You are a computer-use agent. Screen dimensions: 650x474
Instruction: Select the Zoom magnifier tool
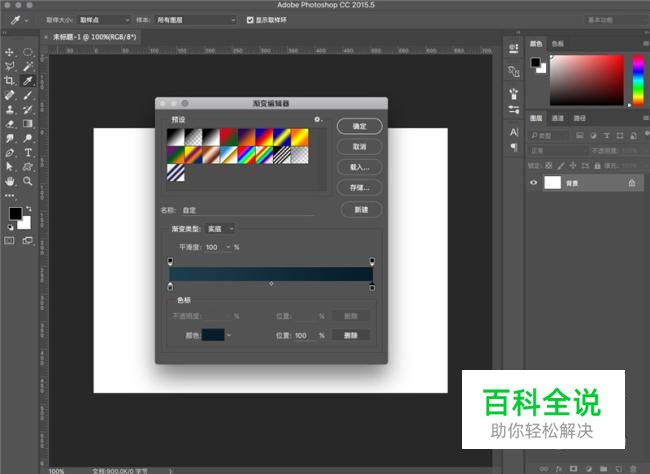pos(28,181)
